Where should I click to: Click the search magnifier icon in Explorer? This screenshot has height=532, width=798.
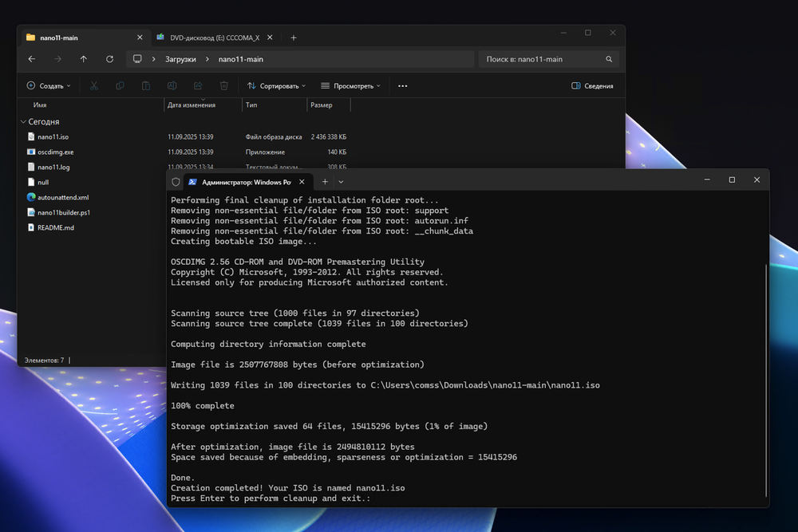609,59
